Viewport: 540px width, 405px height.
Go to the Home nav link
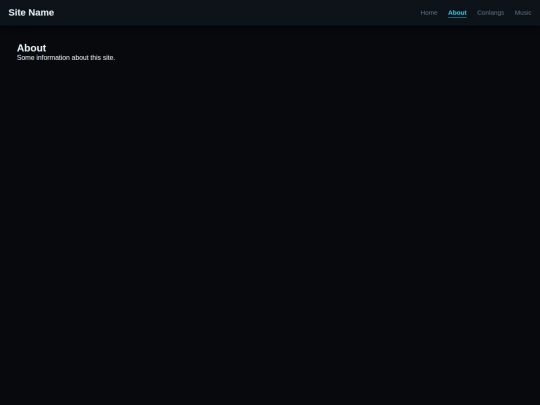point(429,13)
